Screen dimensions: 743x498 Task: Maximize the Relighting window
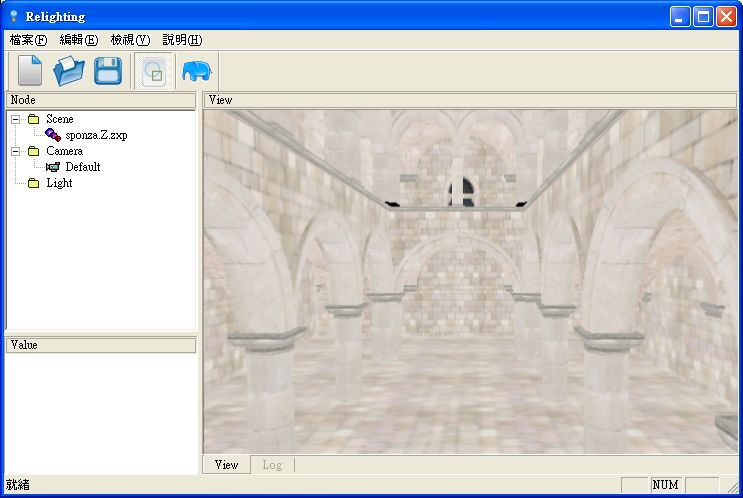(x=703, y=17)
